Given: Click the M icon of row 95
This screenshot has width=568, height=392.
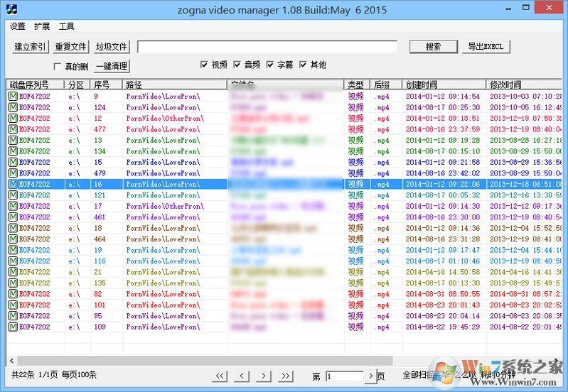Looking at the screenshot, I should (x=13, y=315).
